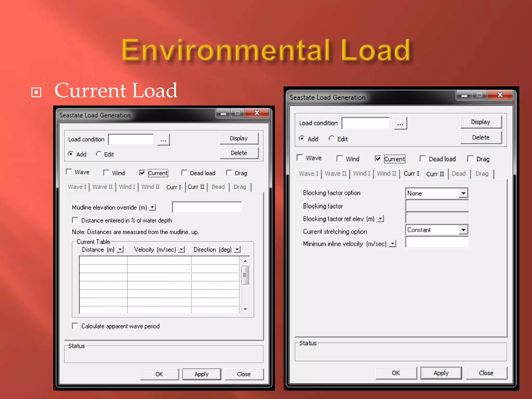Click Close button in left window
Image resolution: width=532 pixels, height=399 pixels.
pyautogui.click(x=244, y=374)
